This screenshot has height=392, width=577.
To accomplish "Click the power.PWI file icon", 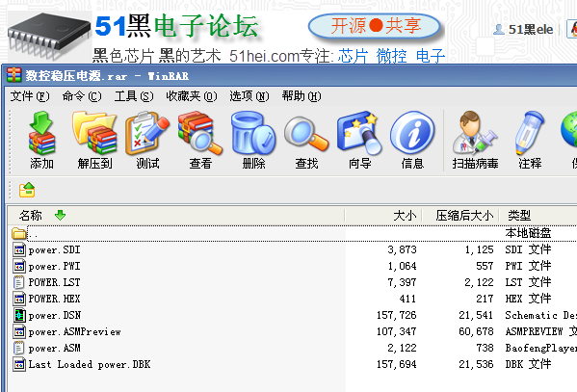I will [x=19, y=266].
